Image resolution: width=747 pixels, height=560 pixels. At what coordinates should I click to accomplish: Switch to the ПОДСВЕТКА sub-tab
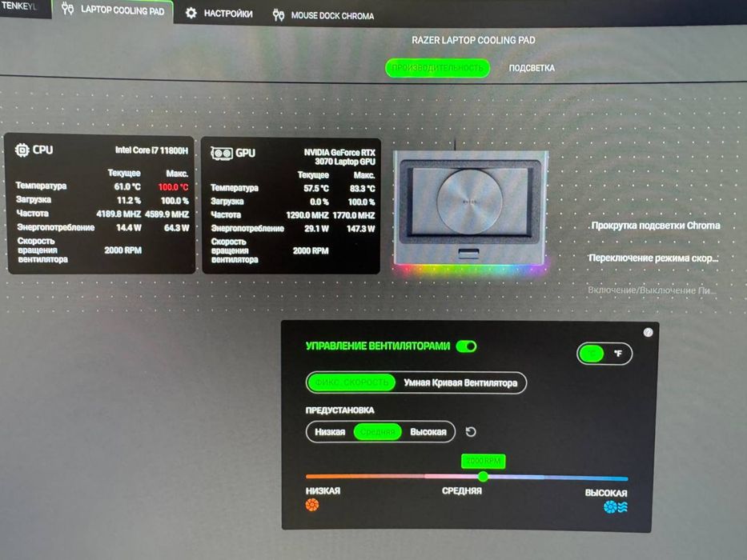532,68
